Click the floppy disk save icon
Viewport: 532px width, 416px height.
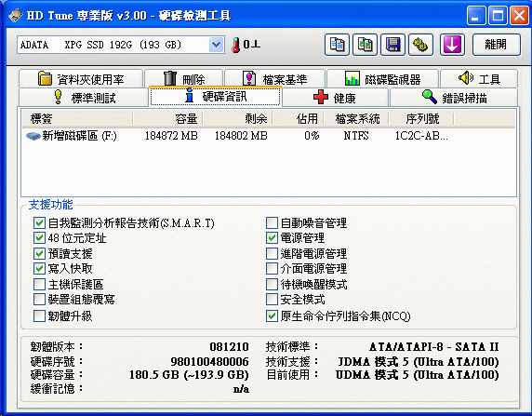pos(392,45)
